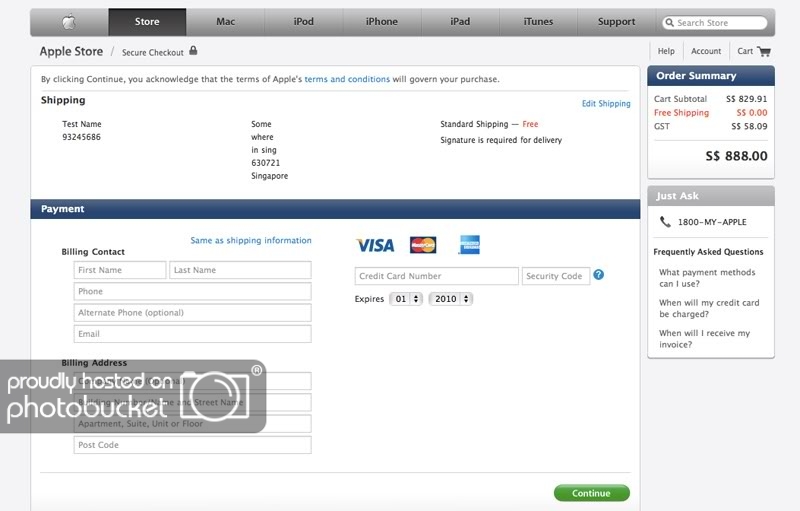Click the phone icon beside 1800-MY-APPLE

[x=665, y=222]
